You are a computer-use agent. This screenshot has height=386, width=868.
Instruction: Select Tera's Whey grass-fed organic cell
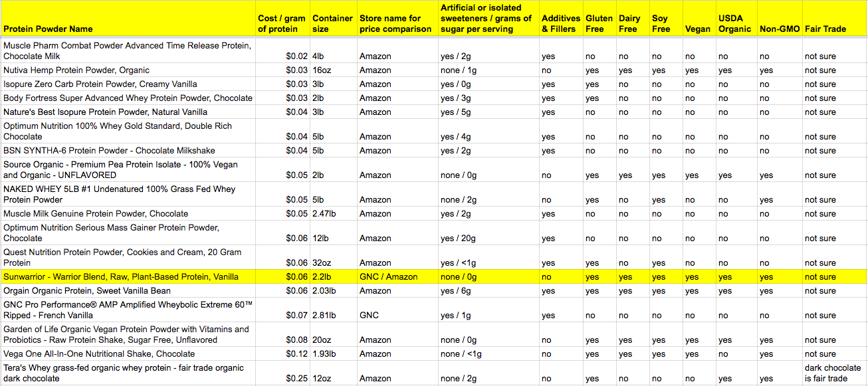tap(128, 373)
